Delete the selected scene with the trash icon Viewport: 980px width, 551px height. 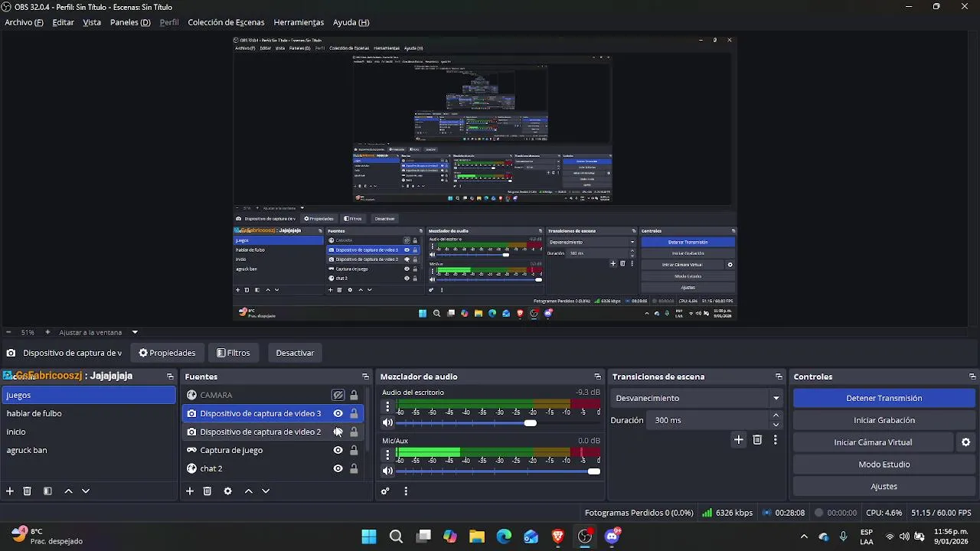pyautogui.click(x=28, y=491)
